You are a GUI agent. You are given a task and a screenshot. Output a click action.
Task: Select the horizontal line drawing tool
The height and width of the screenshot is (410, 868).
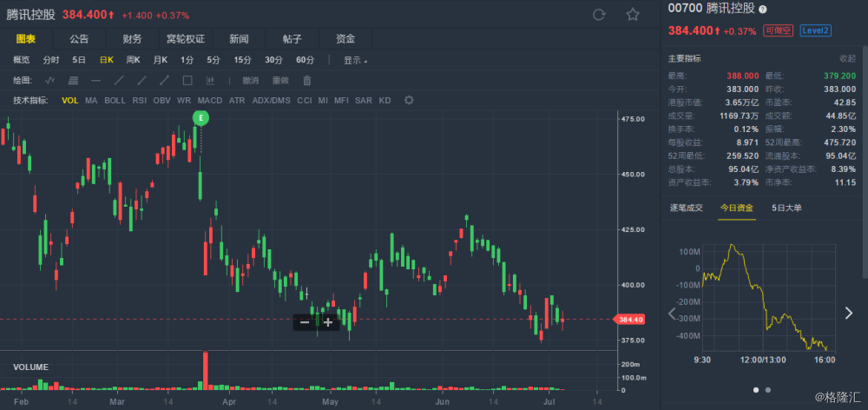(x=95, y=80)
